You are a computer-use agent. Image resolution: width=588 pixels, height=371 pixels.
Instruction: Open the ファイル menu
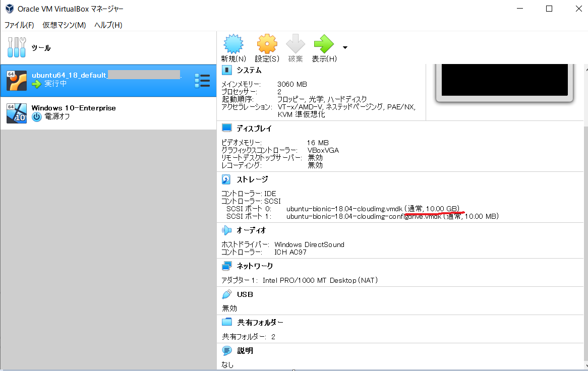click(x=19, y=24)
